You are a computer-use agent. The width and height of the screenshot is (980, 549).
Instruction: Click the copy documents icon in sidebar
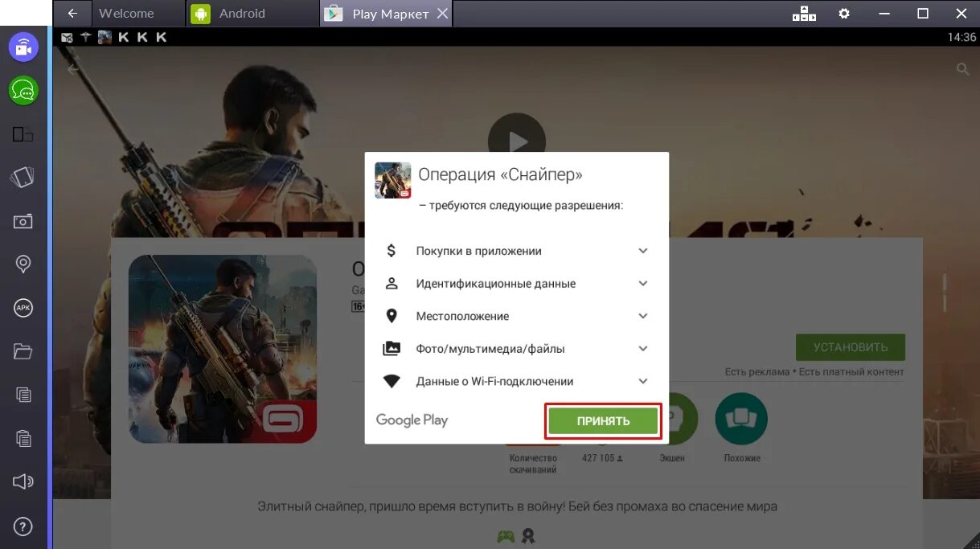pyautogui.click(x=23, y=395)
